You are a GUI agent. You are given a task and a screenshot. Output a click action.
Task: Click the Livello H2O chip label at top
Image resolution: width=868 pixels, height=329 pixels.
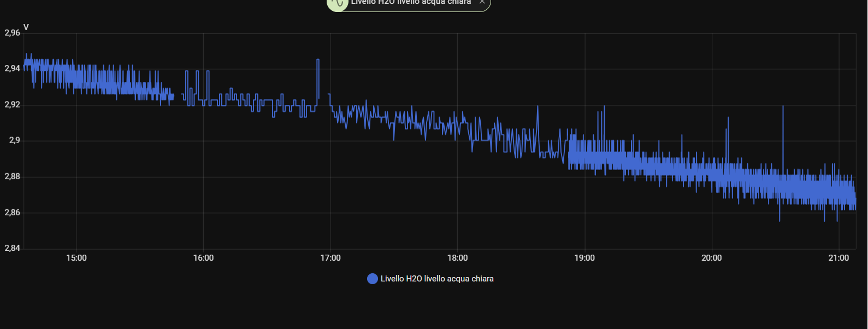click(411, 2)
